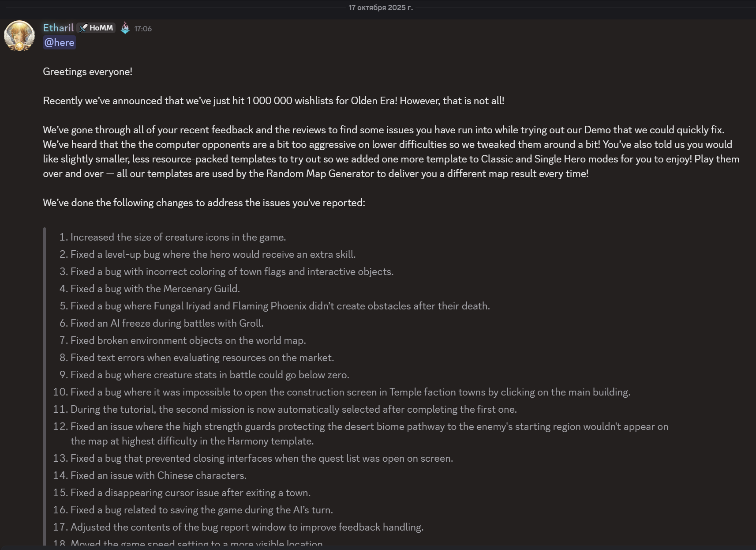The image size is (756, 550).
Task: Click the Harmony template guards fix item
Action: [369, 426]
